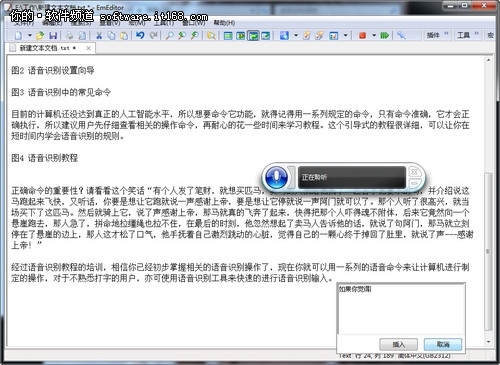The width and height of the screenshot is (500, 365).
Task: Click the status bar encoding 简体中文(GB2312)
Action: pyautogui.click(x=424, y=356)
